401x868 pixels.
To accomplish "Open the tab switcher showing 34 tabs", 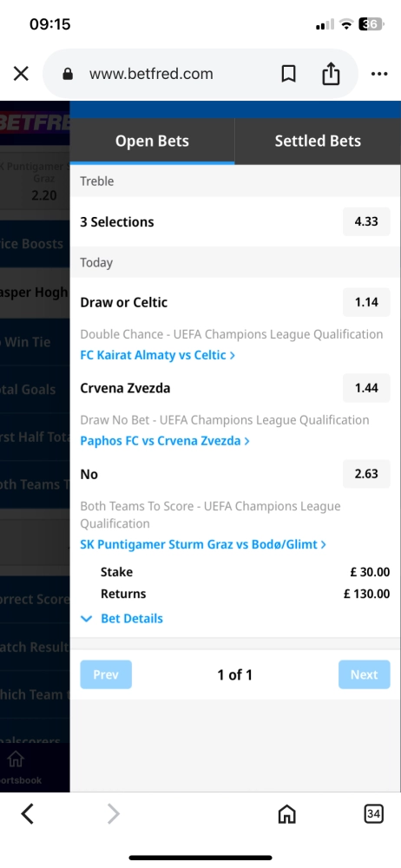I will point(373,813).
